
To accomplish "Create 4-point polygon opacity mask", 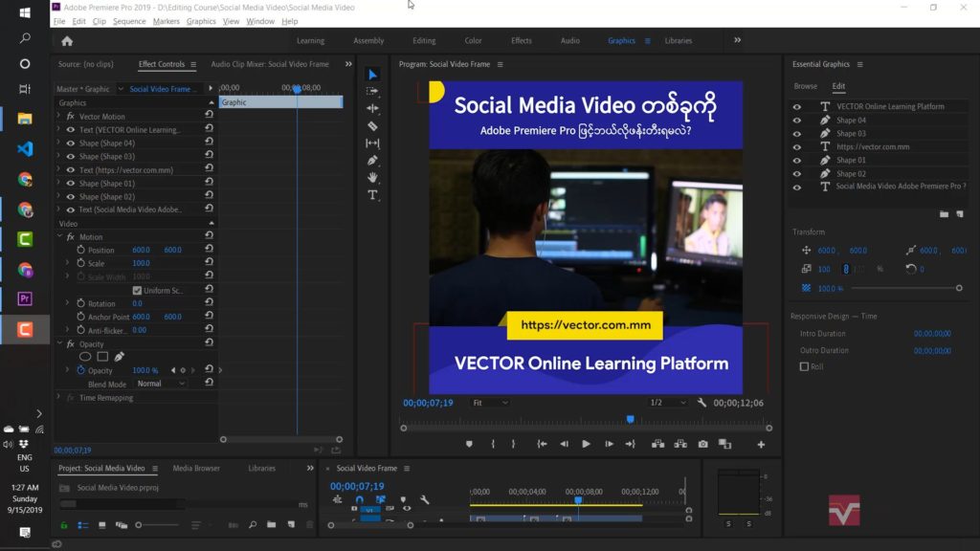I will [102, 357].
